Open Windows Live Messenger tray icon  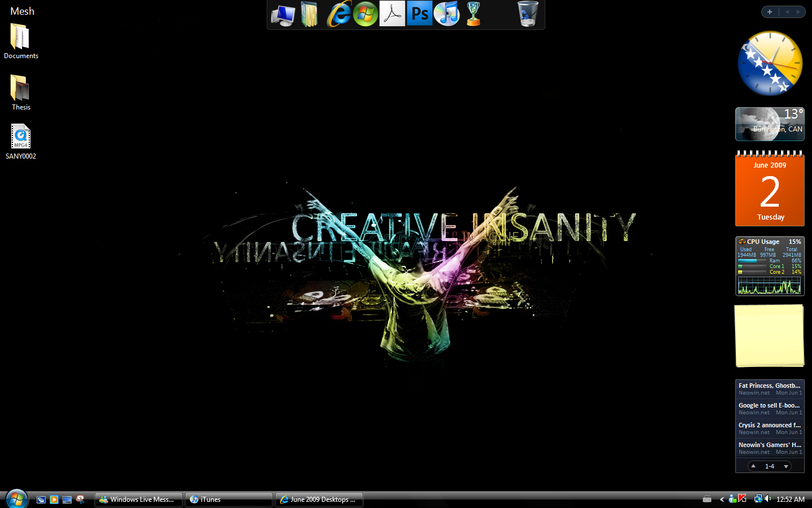(x=732, y=499)
